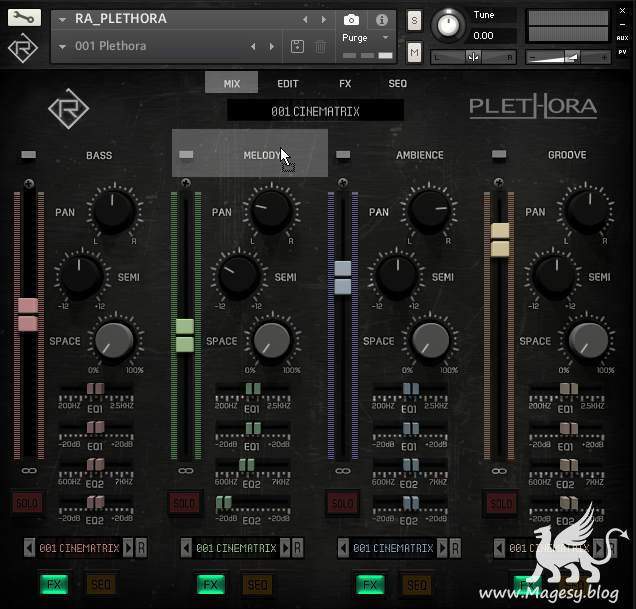636x609 pixels.
Task: Switch to the MIX tab
Action: (x=232, y=83)
